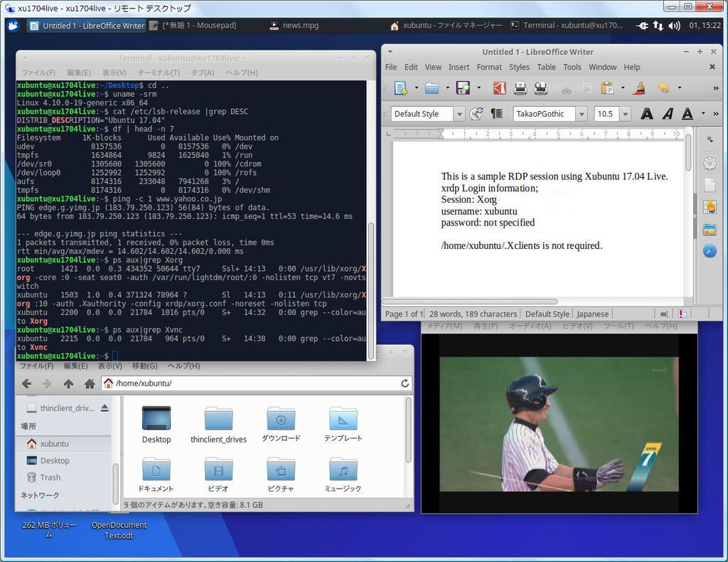Click the Save icon in Writer toolbar
Viewport: 728px width, 562px height.
(463, 88)
